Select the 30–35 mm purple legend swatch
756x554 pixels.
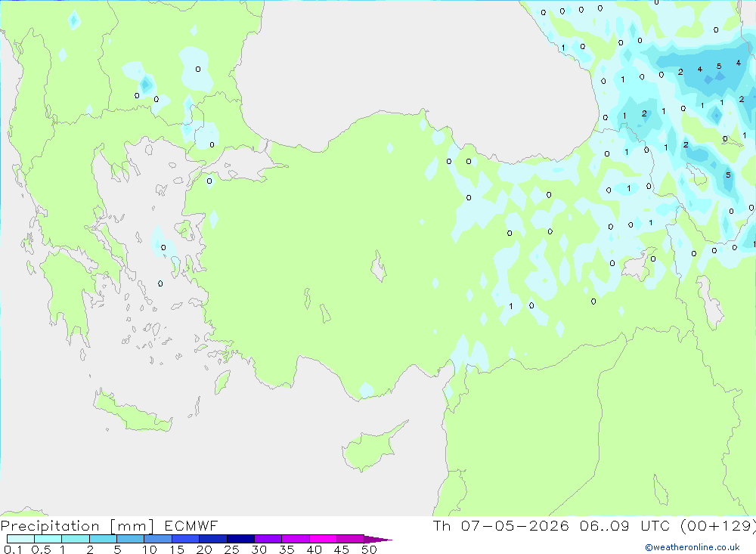[268, 539]
